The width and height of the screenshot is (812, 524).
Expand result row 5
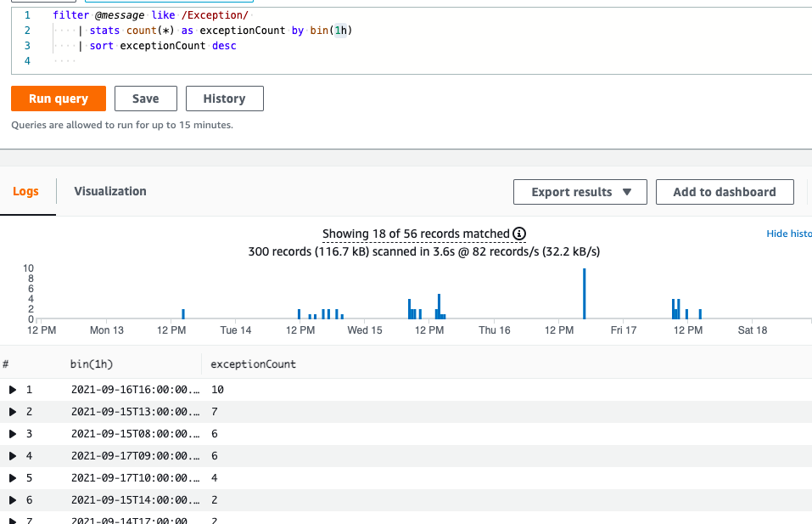(x=13, y=478)
